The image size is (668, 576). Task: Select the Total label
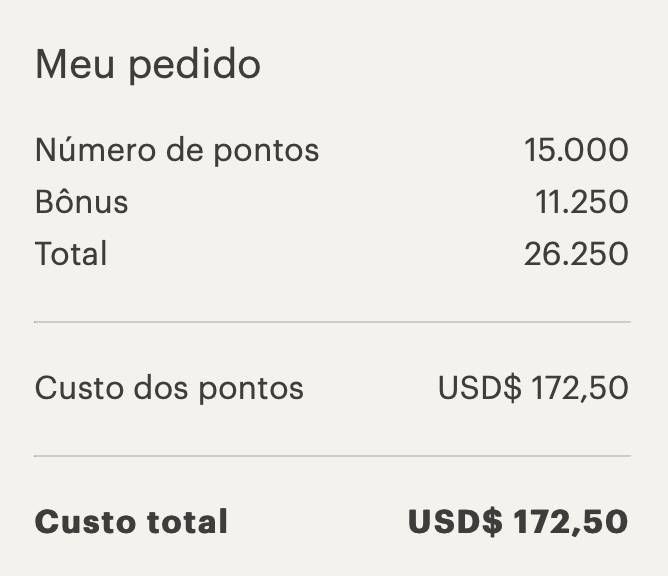[71, 253]
